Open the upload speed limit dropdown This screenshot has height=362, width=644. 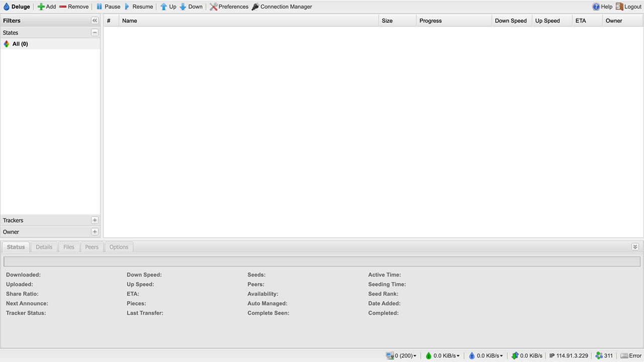486,355
